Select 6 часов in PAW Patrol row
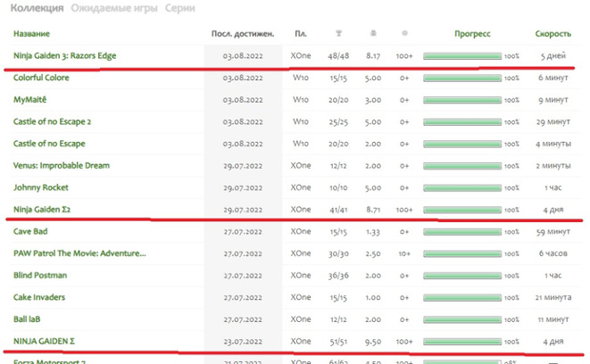This screenshot has height=364, width=590. [553, 253]
